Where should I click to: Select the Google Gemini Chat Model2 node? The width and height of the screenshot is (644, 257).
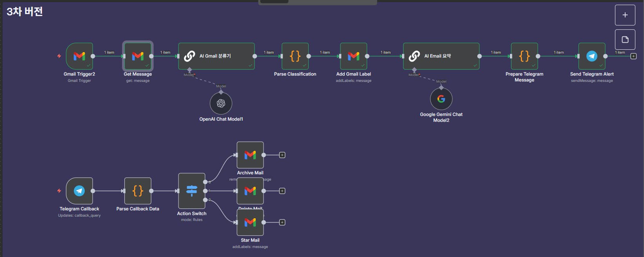tap(441, 99)
